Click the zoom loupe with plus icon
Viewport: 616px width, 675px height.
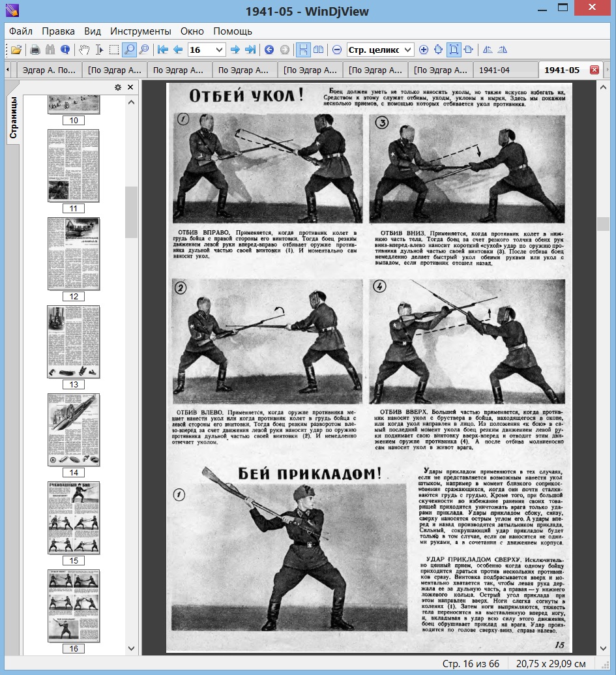[x=144, y=50]
